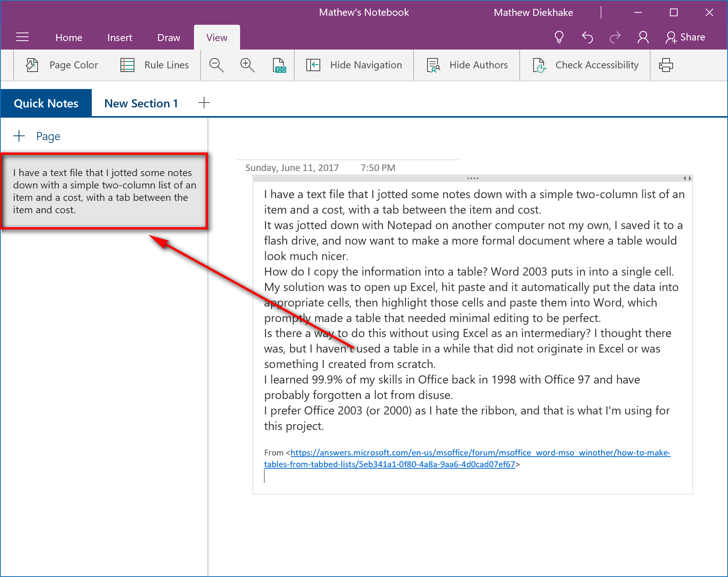
Task: Open the answers.microsoft.com source link
Action: (467, 458)
